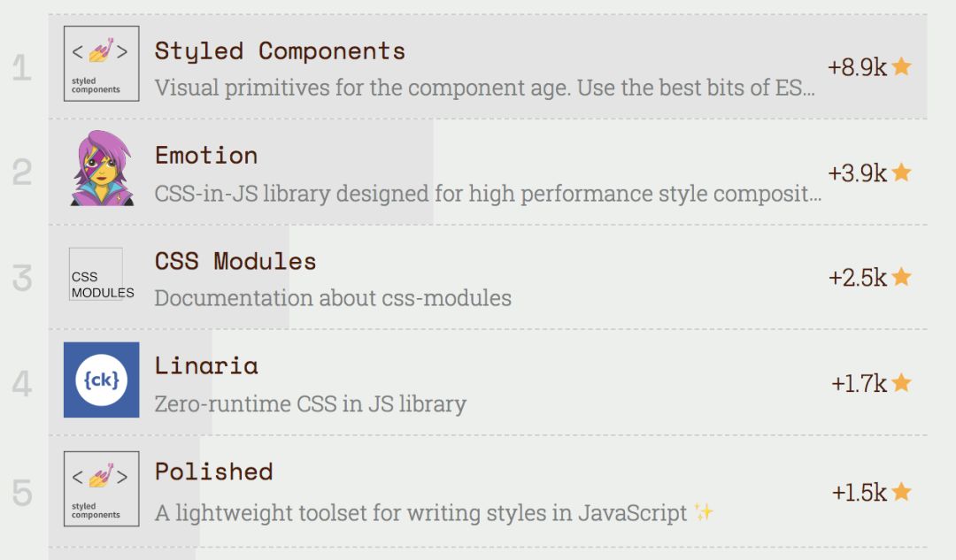Open the Polished project title
956x560 pixels.
coord(213,472)
